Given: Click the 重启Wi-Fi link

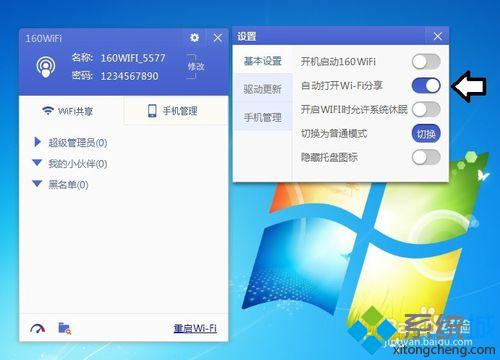Looking at the screenshot, I should click(195, 328).
